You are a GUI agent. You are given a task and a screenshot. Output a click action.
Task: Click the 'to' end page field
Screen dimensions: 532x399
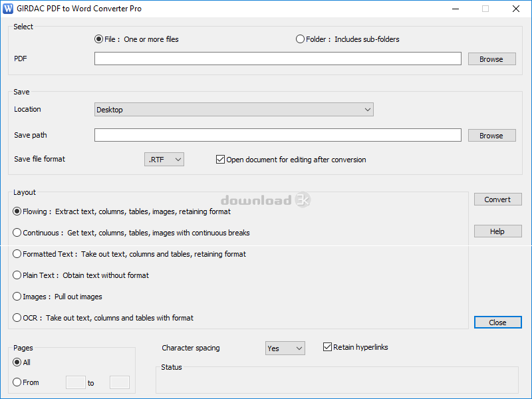pyautogui.click(x=120, y=382)
